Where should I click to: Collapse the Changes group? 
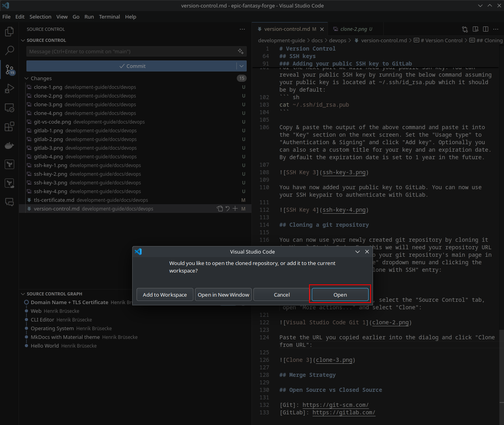(x=27, y=78)
